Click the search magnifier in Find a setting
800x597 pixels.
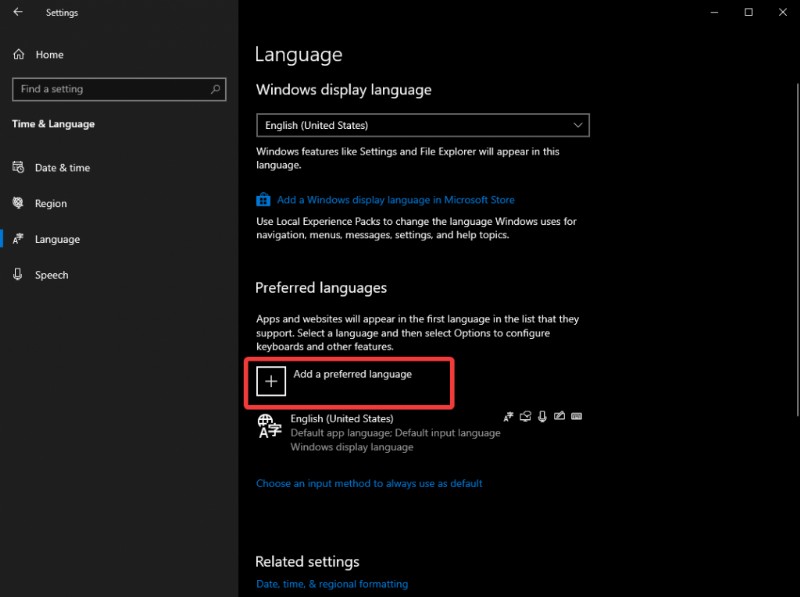(215, 89)
